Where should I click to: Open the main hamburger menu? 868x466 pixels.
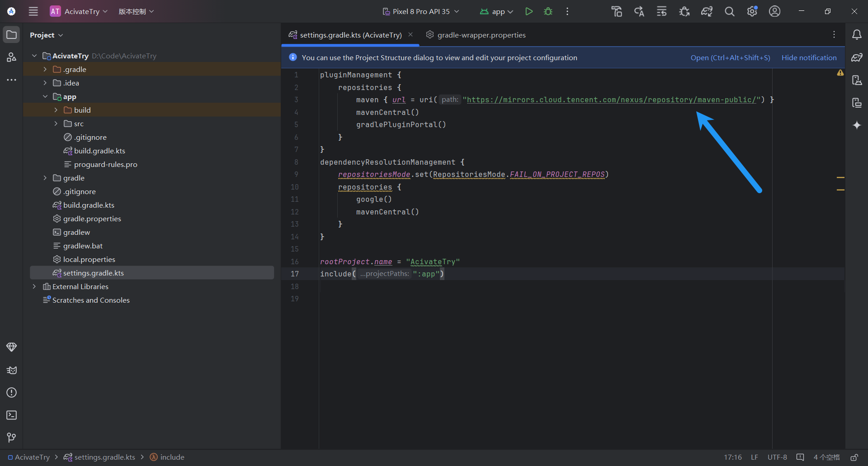[x=33, y=11]
